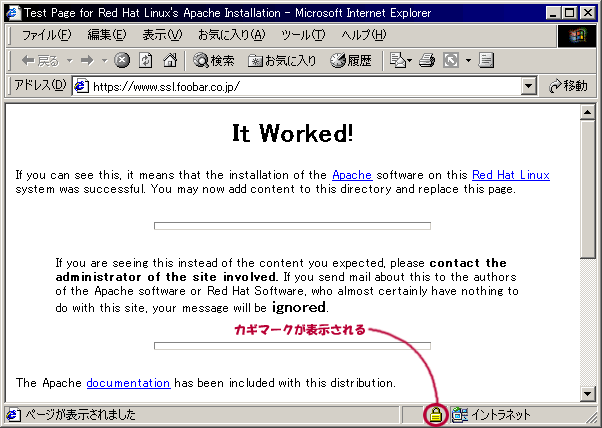The height and width of the screenshot is (428, 602).
Task: Follow the Apache hyperlink
Action: click(x=351, y=175)
